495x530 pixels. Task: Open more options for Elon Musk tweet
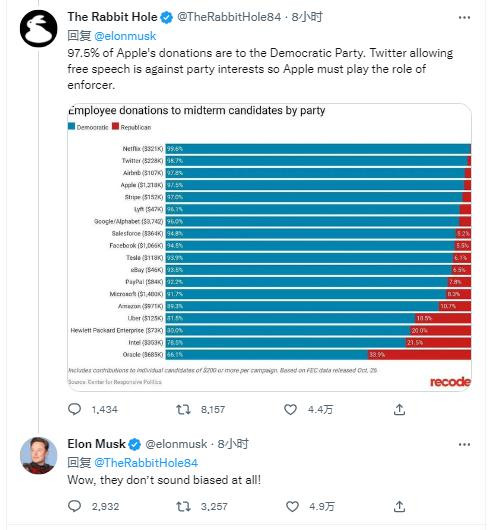click(464, 444)
